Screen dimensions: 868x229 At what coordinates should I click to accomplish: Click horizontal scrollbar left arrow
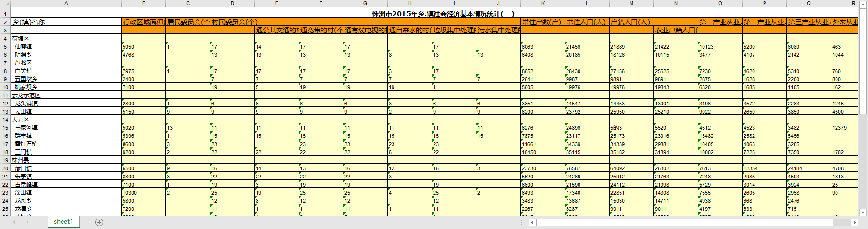tap(533, 222)
